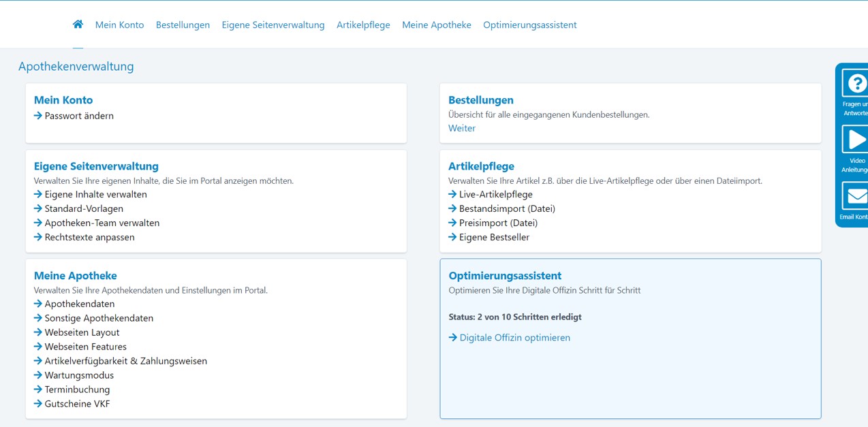Open Apothekendaten link
The height and width of the screenshot is (427, 868).
(x=80, y=304)
